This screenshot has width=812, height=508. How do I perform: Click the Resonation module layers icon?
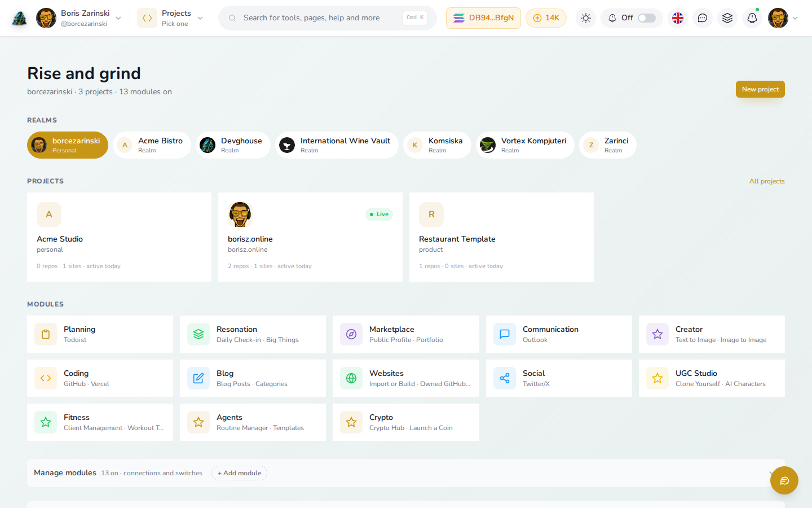point(198,334)
